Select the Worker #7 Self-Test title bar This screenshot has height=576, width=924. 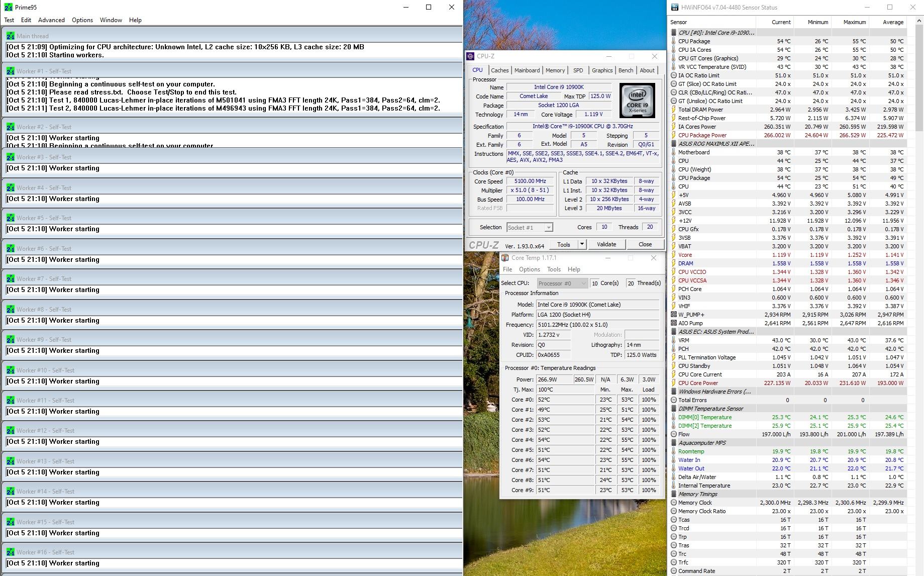pos(232,279)
